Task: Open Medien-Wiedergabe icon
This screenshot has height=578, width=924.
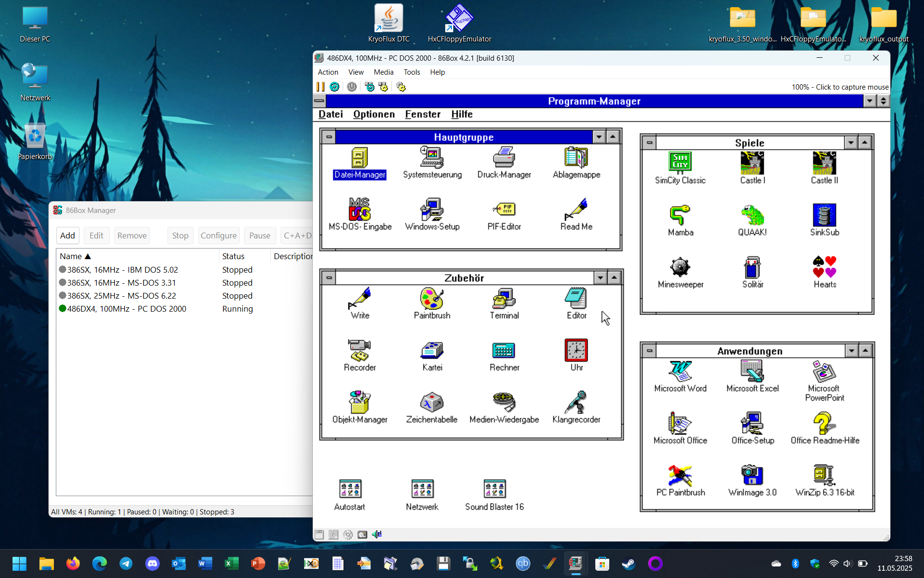Action: coord(504,408)
